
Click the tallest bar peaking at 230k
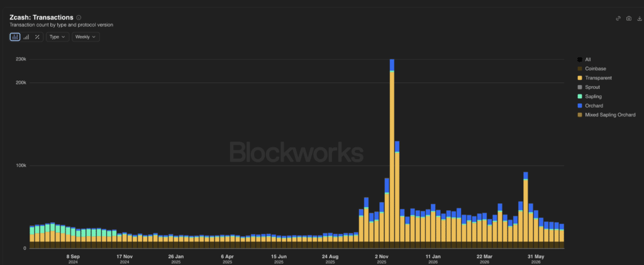[x=392, y=154]
